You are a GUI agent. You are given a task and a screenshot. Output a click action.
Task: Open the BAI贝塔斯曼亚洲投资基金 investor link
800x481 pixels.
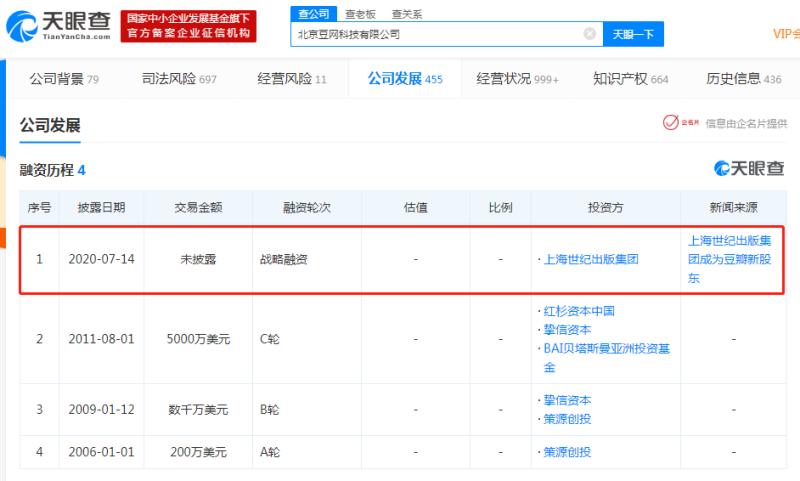pos(606,358)
